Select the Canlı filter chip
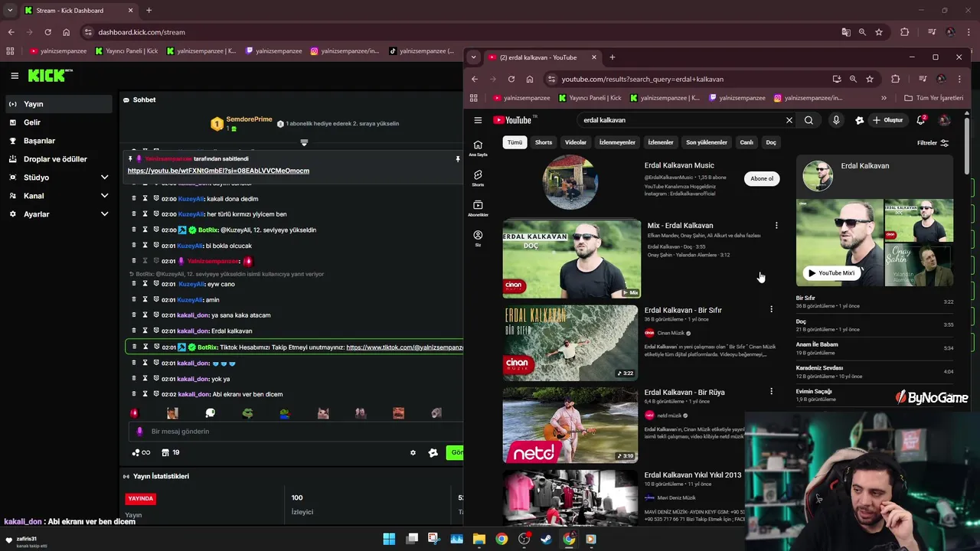Screen dimensions: 980x551 [746, 142]
